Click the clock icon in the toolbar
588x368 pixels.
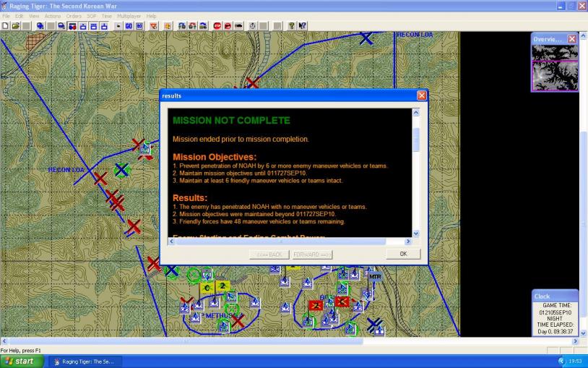coord(253,25)
